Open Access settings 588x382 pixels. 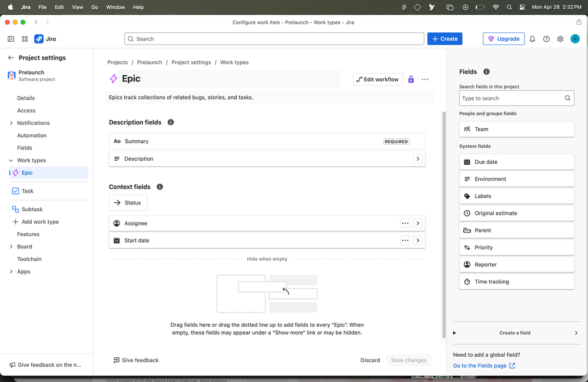coord(26,111)
